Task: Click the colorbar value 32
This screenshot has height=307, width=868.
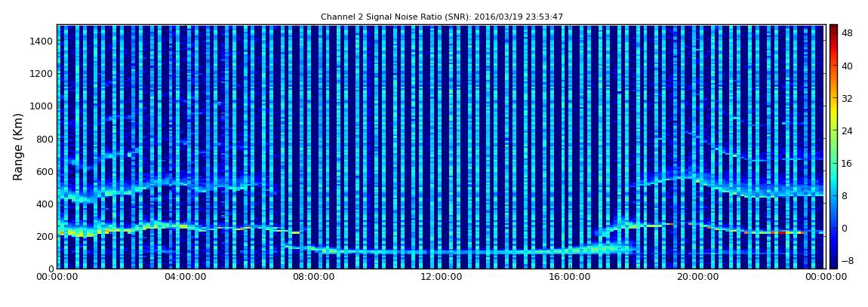Action: pos(847,99)
